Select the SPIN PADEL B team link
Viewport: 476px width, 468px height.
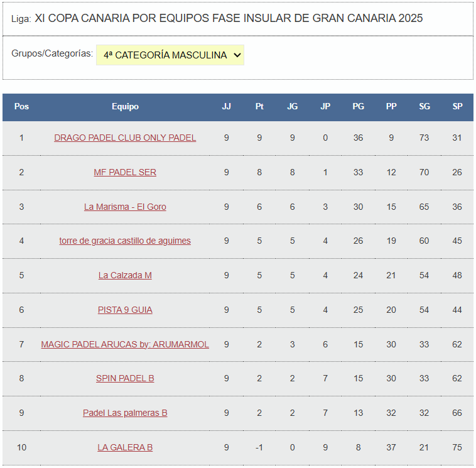[125, 378]
